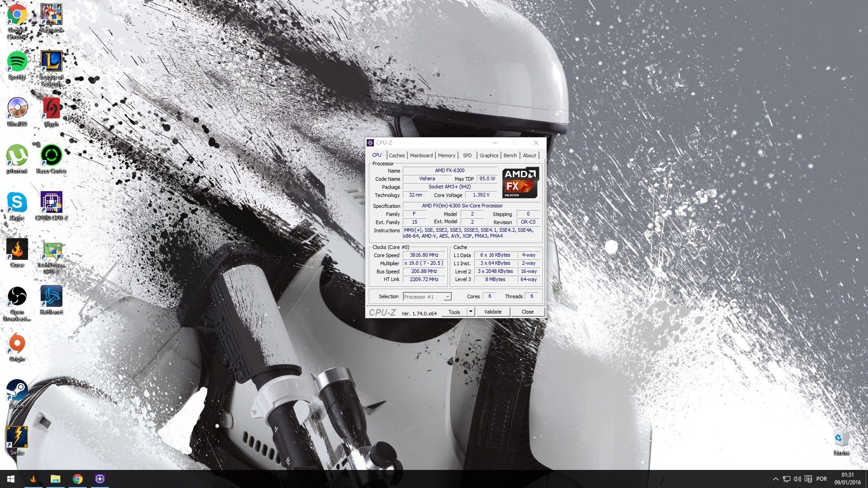The width and height of the screenshot is (868, 488).
Task: Click the 8 MBytes Level 3 cache value
Action: pos(495,279)
